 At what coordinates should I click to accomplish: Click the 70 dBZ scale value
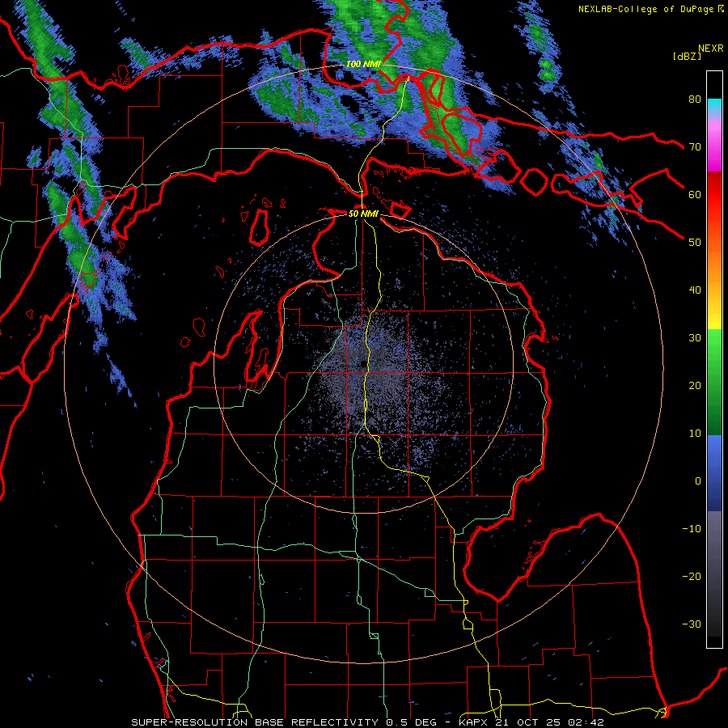point(695,146)
